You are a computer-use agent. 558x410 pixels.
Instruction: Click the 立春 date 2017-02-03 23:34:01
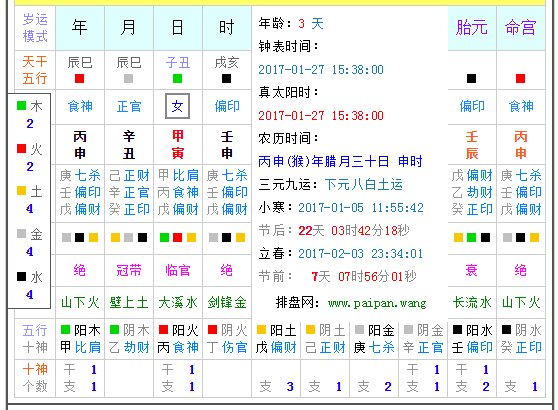coord(360,254)
